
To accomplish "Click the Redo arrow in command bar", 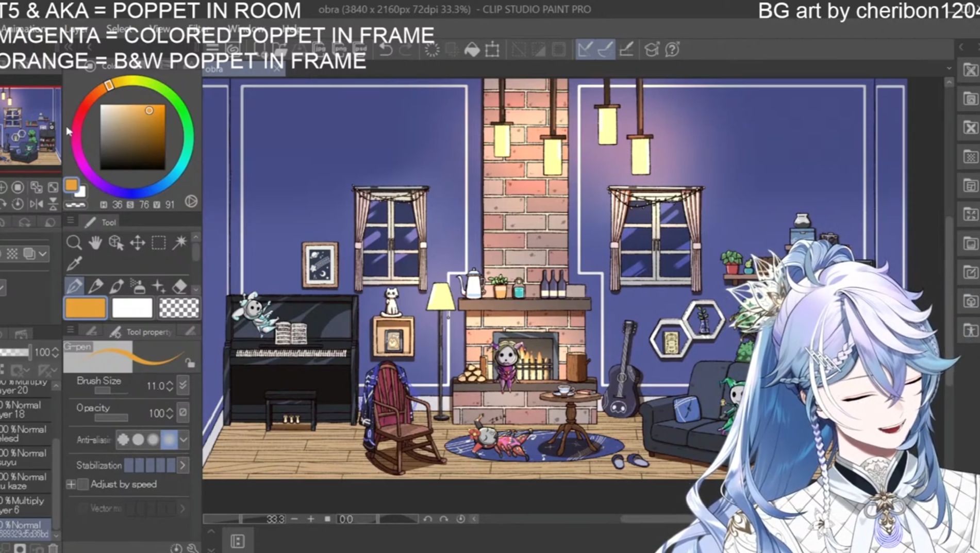I will [x=406, y=50].
